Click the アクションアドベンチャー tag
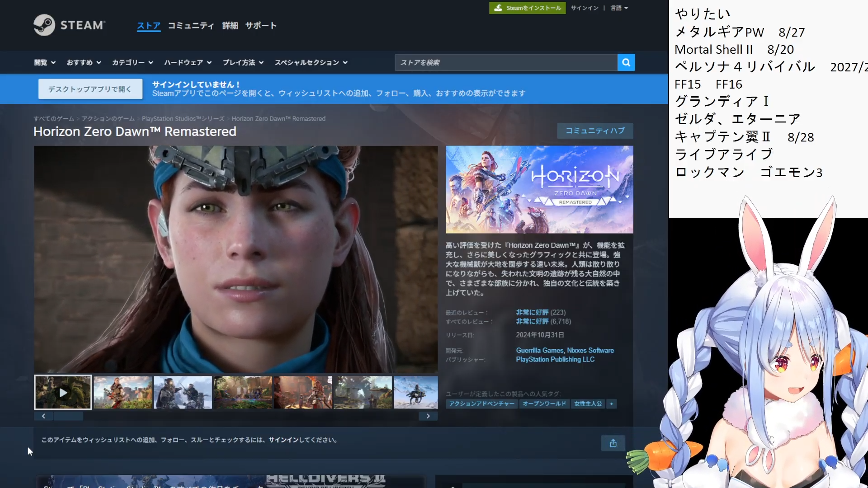The width and height of the screenshot is (868, 488). click(x=482, y=404)
